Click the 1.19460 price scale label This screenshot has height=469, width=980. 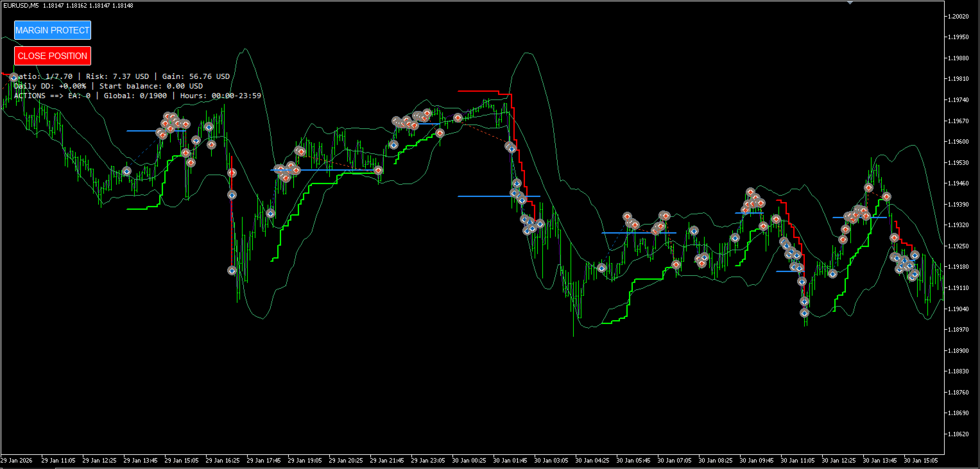958,183
